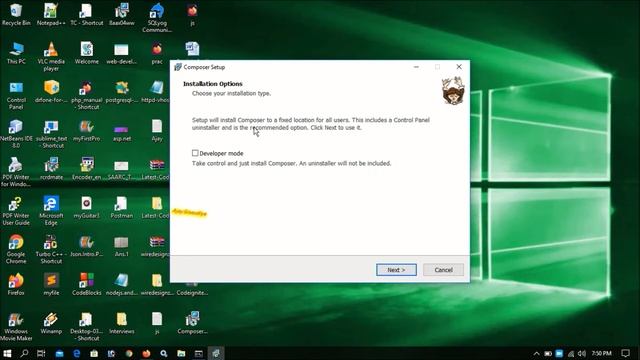
Task: Open Task View from the taskbar
Action: pos(41,353)
